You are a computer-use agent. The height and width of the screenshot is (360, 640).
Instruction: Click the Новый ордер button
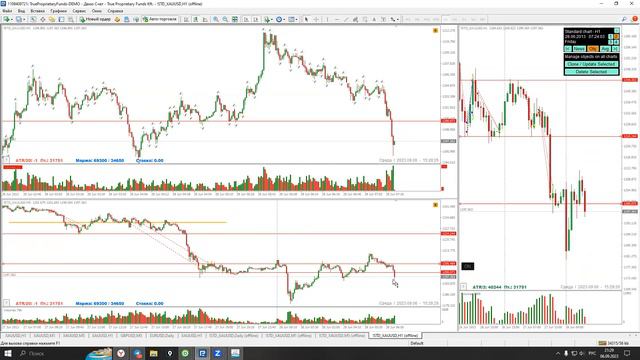(x=95, y=19)
